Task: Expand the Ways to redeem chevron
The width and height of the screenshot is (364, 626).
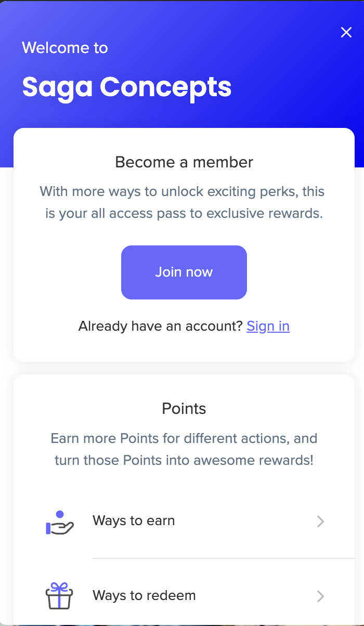Action: 320,596
